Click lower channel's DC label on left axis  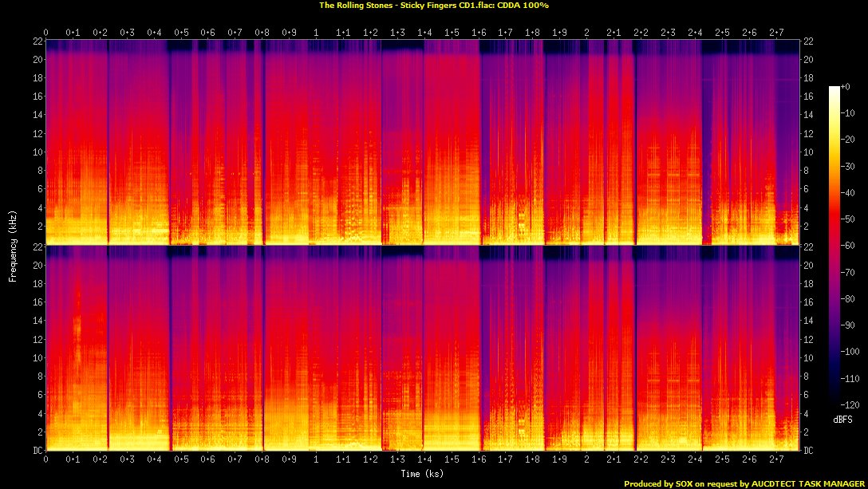(x=36, y=450)
